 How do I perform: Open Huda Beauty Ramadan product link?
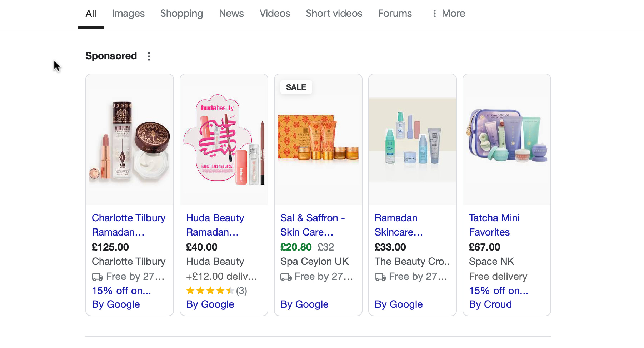[x=215, y=225]
